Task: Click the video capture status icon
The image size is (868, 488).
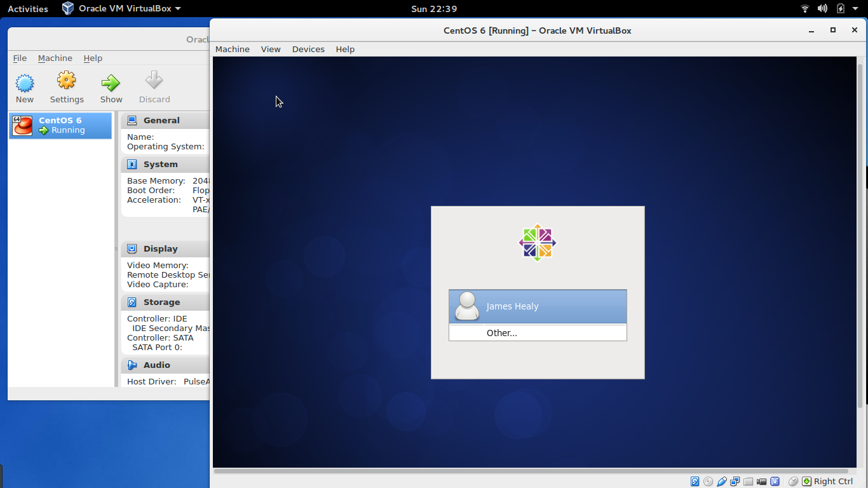Action: [x=761, y=482]
